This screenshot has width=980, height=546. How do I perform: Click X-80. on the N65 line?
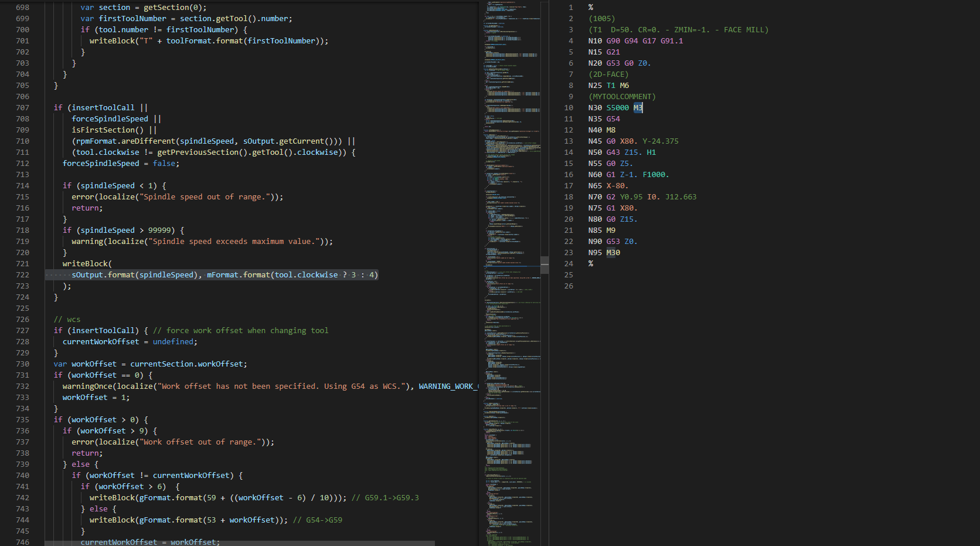tap(617, 186)
